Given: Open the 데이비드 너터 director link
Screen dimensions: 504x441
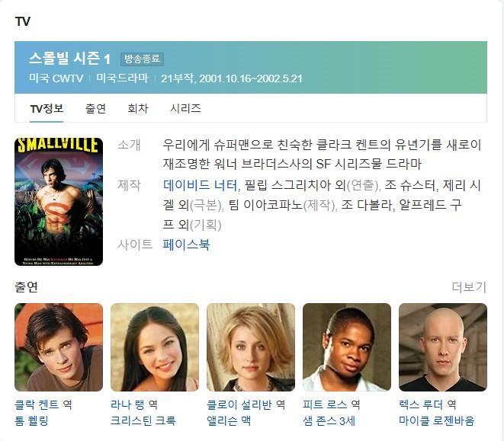Looking at the screenshot, I should 201,185.
